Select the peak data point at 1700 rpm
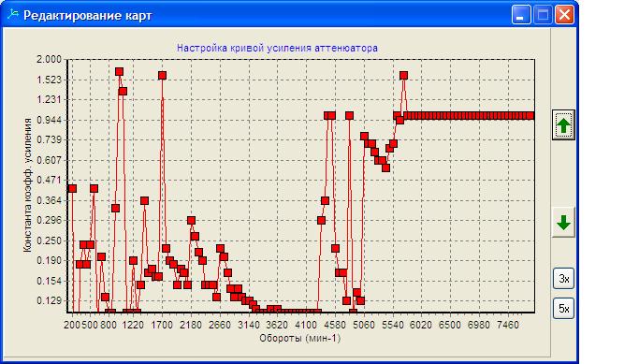 tap(162, 76)
